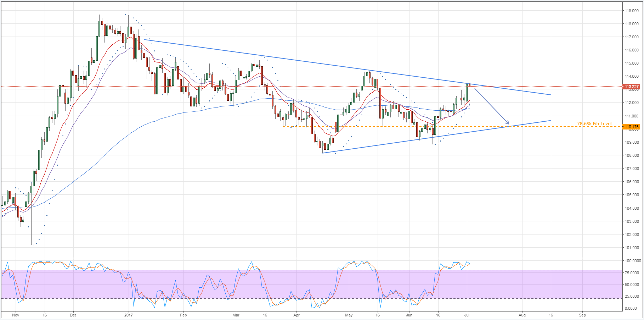Image resolution: width=644 pixels, height=320 pixels.
Task: Click the 116.000 price axis label
Action: click(632, 50)
